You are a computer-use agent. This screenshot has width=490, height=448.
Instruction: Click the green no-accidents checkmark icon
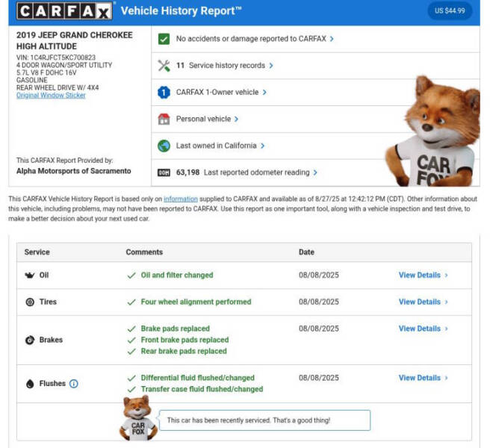coord(164,39)
